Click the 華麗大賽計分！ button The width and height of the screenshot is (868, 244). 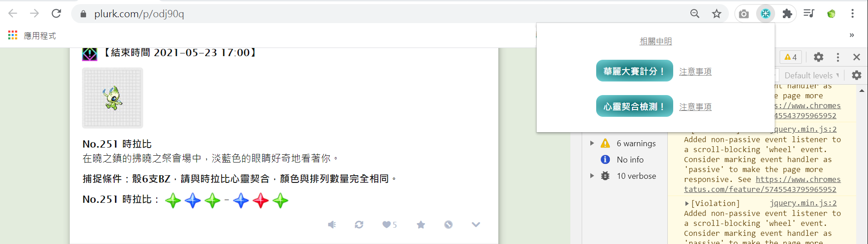pyautogui.click(x=634, y=71)
